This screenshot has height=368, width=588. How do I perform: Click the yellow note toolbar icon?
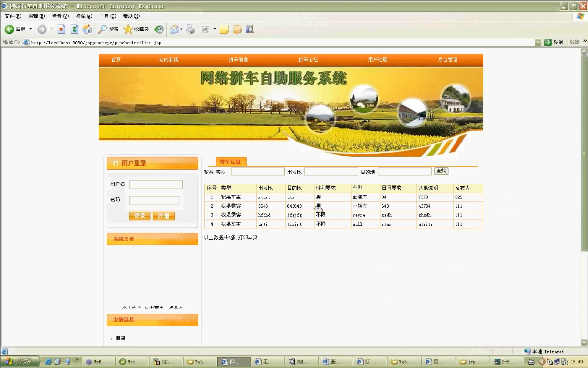pyautogui.click(x=224, y=29)
